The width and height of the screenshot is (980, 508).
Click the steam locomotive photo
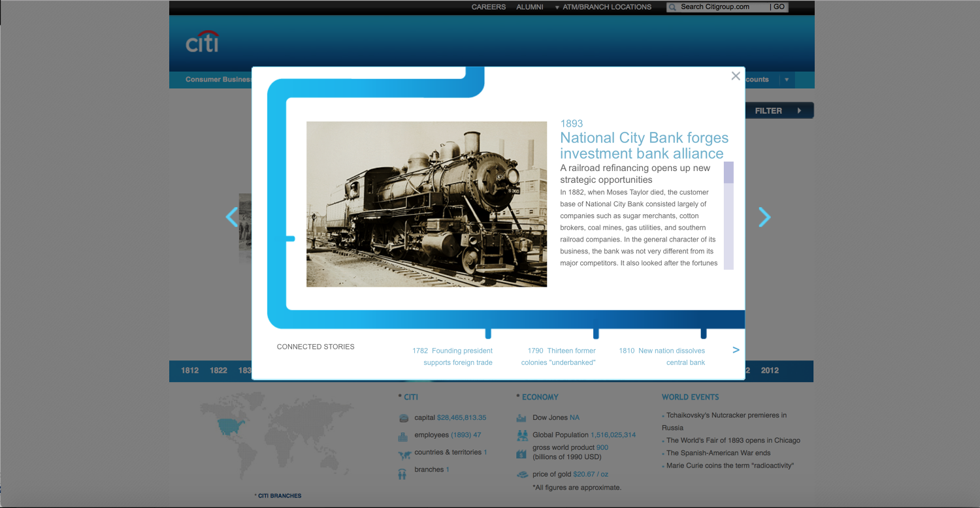coord(427,204)
